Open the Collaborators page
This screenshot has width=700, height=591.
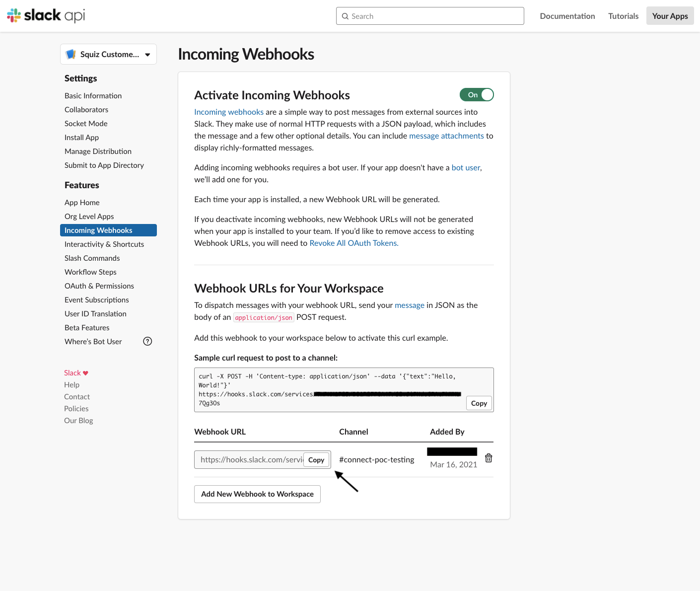[x=86, y=110]
